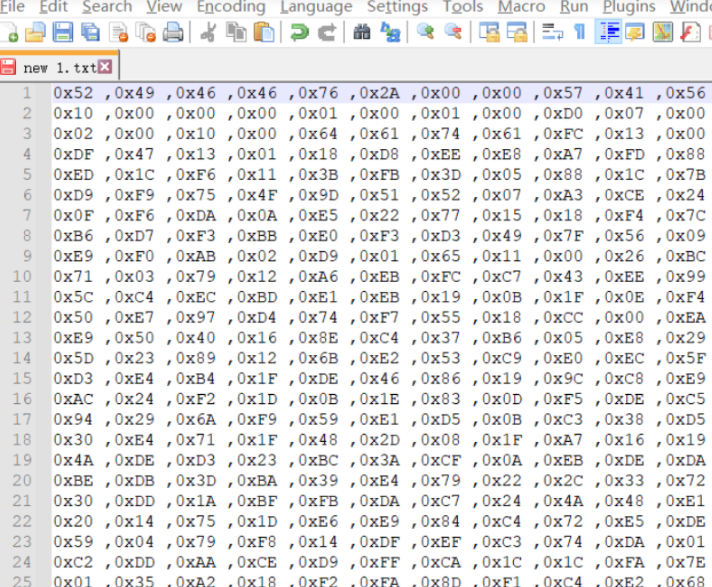Toggle synchronized horizontal scrolling icon
The image size is (712, 587).
[517, 32]
